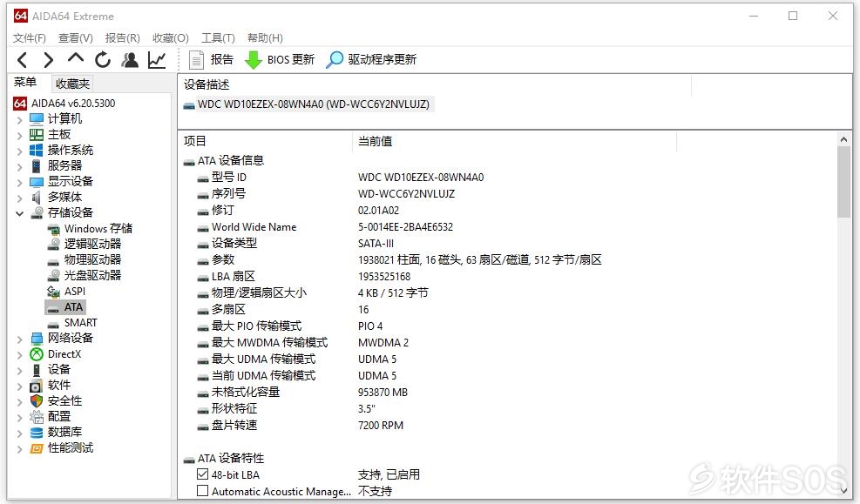
Task: Select AIDA64 v6.20.5300 root node
Action: (73, 103)
